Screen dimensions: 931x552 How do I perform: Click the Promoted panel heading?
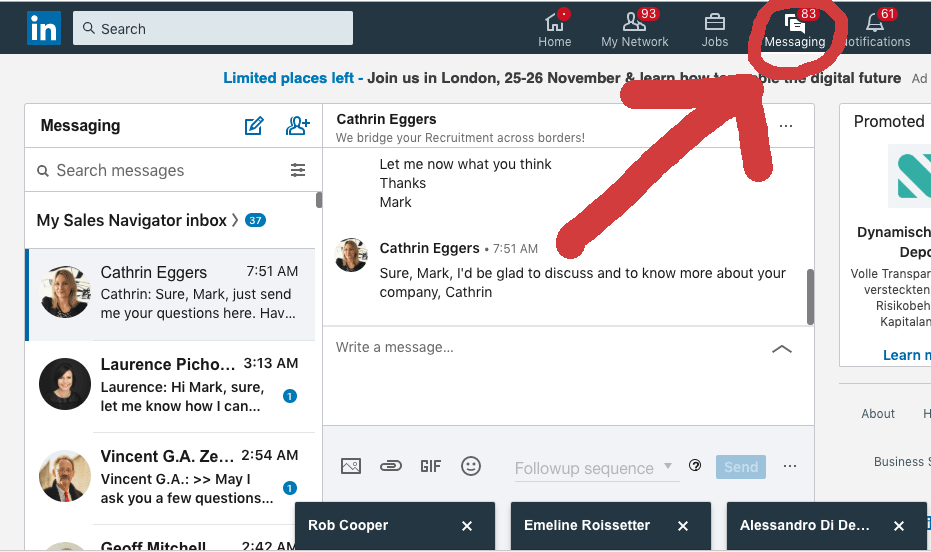[x=889, y=121]
